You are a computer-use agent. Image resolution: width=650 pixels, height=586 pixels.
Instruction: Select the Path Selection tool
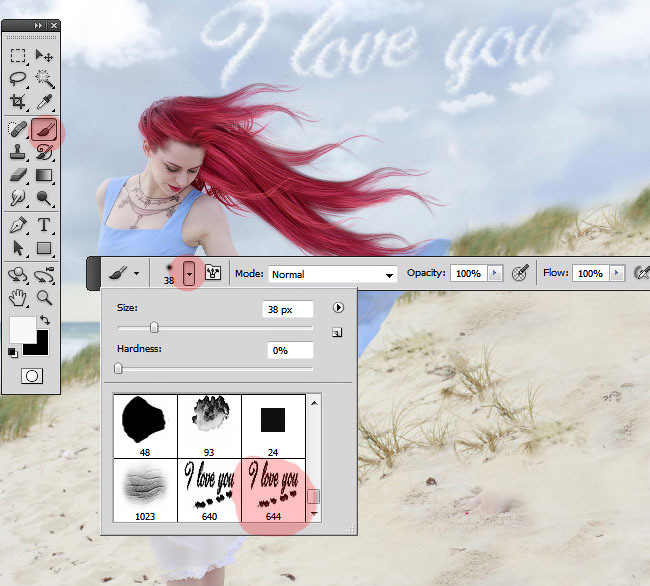click(x=18, y=248)
